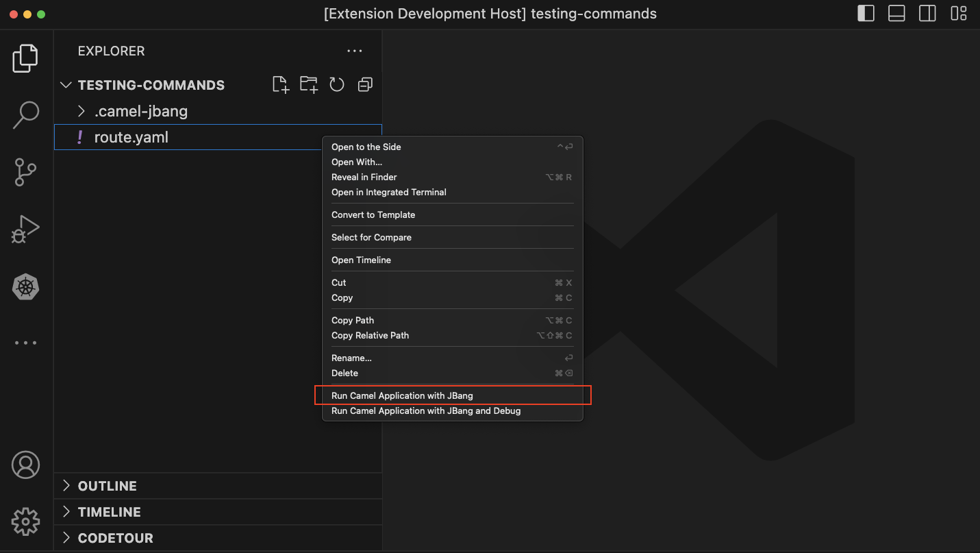The width and height of the screenshot is (980, 553).
Task: Open Manage settings gear icon
Action: pyautogui.click(x=25, y=521)
